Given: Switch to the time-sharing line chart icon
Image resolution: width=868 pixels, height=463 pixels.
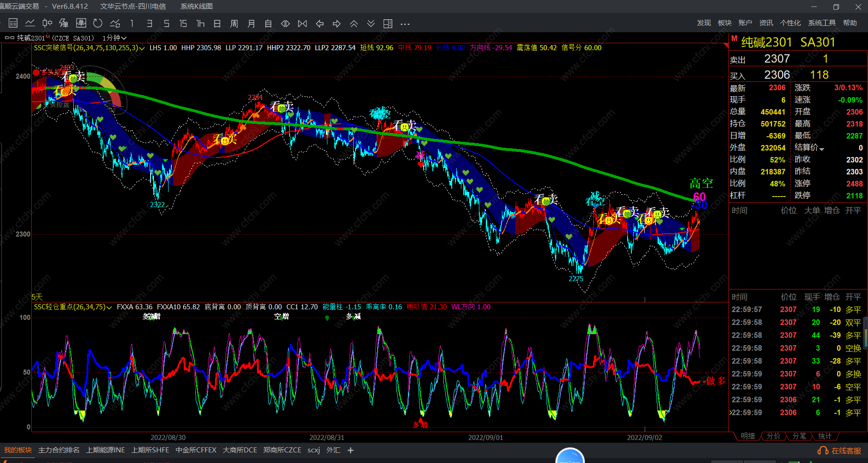Looking at the screenshot, I should (x=30, y=23).
